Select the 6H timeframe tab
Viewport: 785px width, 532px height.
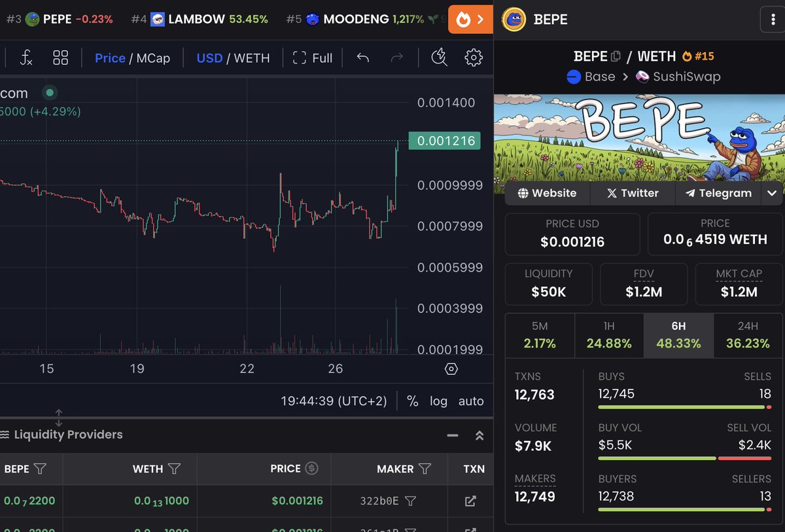678,335
